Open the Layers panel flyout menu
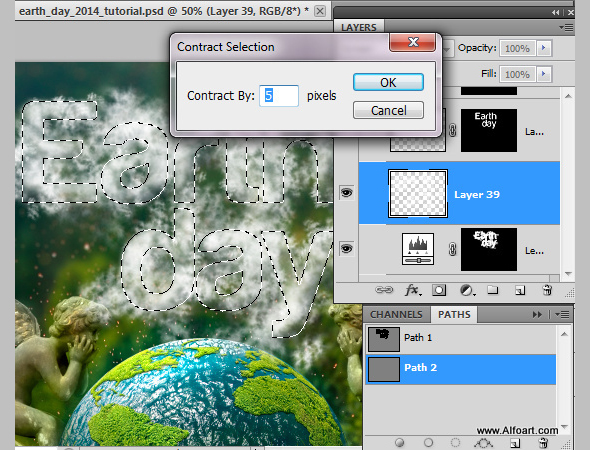Screen dimensions: 590x450 [x=566, y=27]
